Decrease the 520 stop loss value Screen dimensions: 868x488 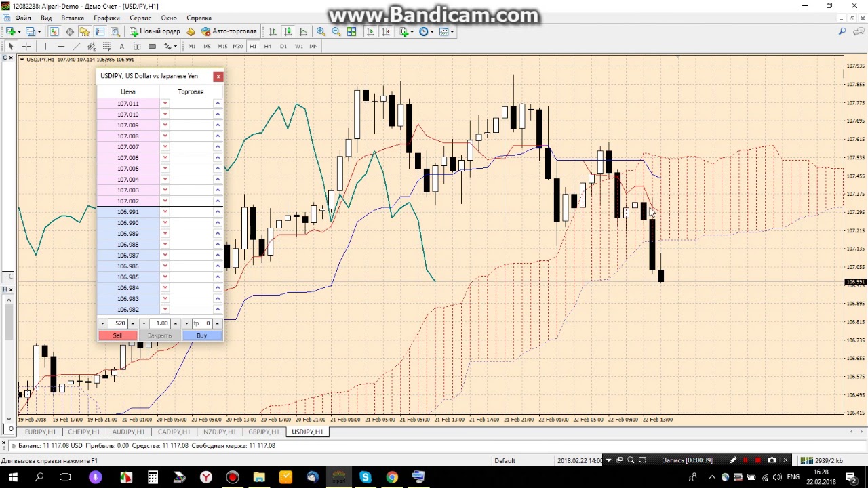[103, 323]
